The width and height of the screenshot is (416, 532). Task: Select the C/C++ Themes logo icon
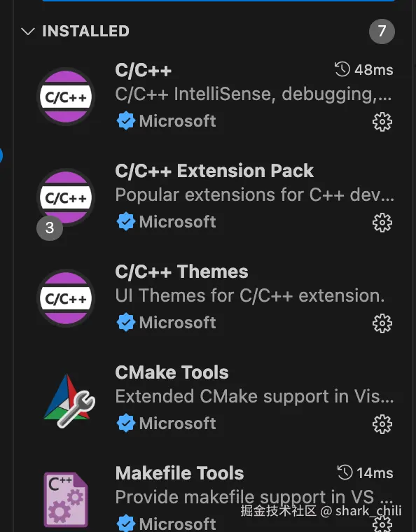coord(66,298)
